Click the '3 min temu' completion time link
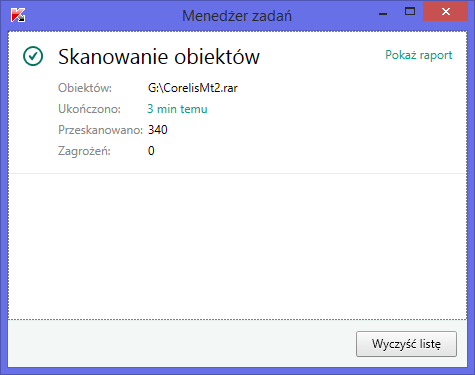The image size is (475, 375). [x=177, y=109]
